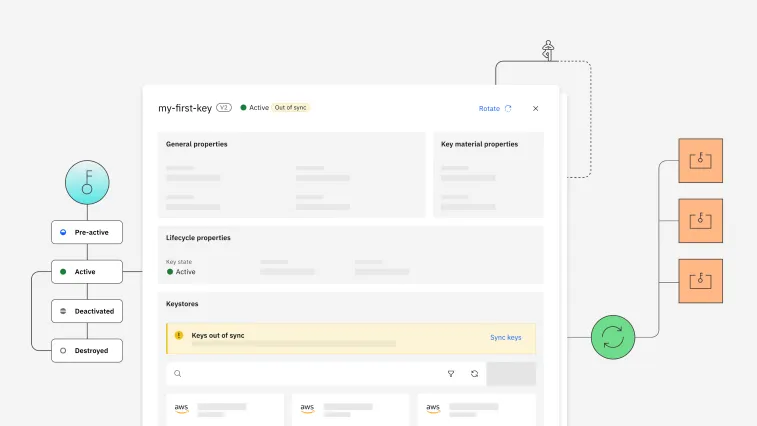Click the top orange keystore box
Image resolution: width=757 pixels, height=426 pixels.
[700, 160]
